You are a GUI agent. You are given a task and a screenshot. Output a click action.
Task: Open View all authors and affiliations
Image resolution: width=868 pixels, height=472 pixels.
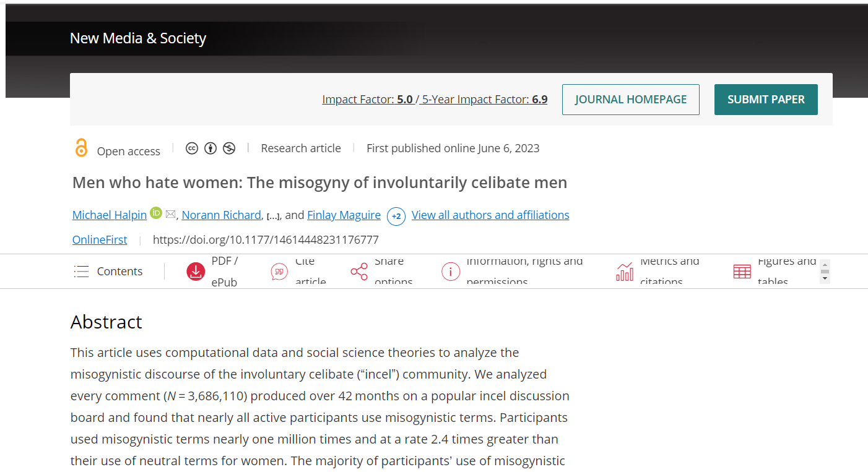(490, 215)
